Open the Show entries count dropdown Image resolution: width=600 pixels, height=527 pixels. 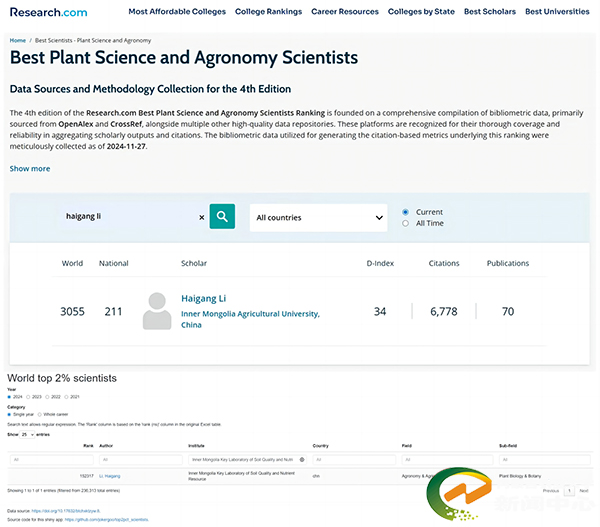(x=27, y=435)
